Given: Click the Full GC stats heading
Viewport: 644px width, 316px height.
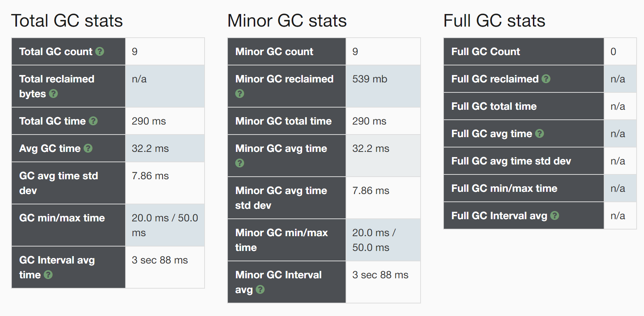Looking at the screenshot, I should point(494,21).
